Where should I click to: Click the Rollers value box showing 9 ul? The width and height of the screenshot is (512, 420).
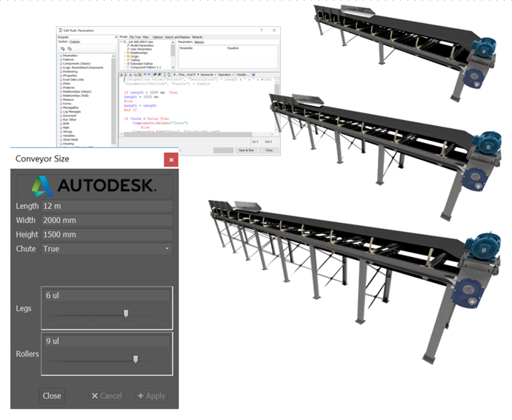[107, 341]
